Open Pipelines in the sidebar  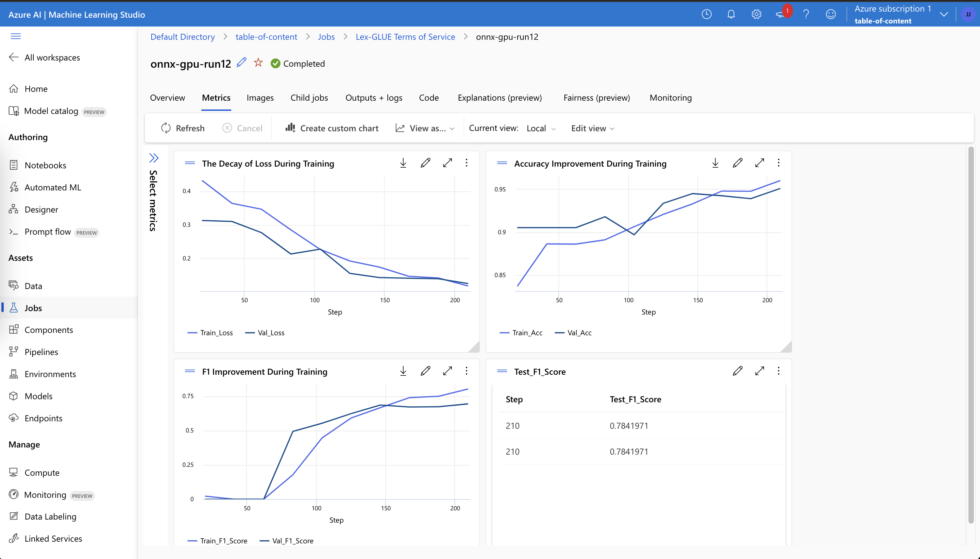click(41, 352)
